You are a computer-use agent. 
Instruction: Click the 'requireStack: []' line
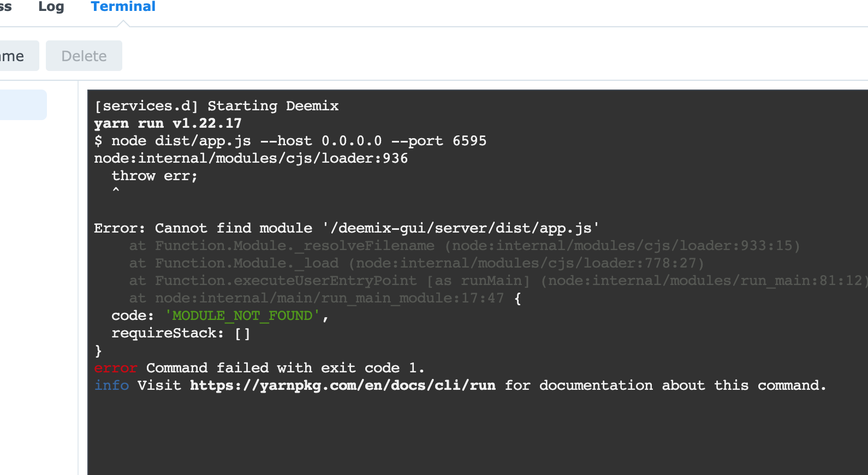coord(181,333)
